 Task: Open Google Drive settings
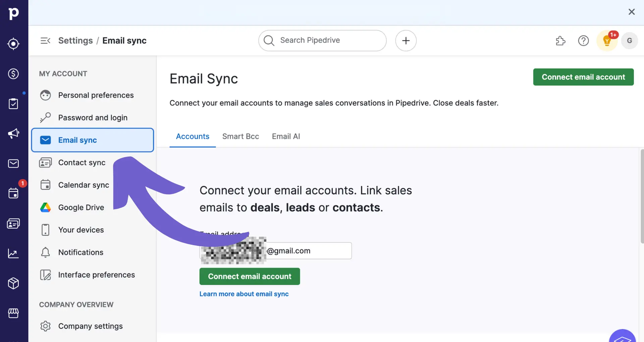point(93,208)
